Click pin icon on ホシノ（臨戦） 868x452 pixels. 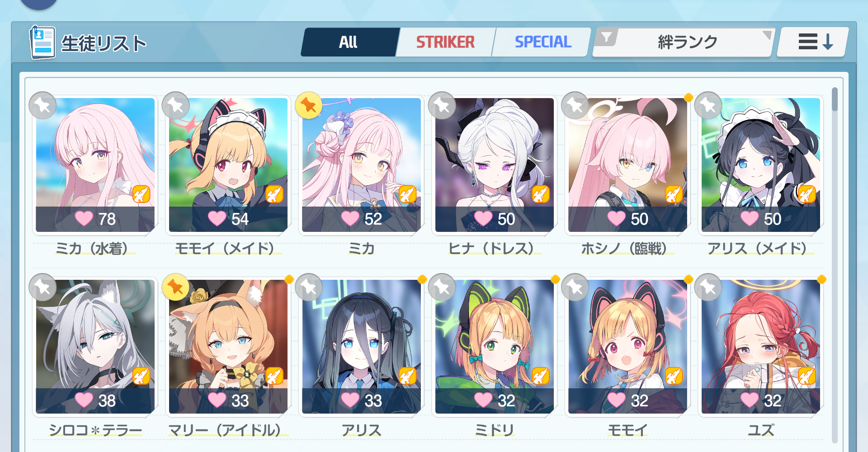[575, 106]
